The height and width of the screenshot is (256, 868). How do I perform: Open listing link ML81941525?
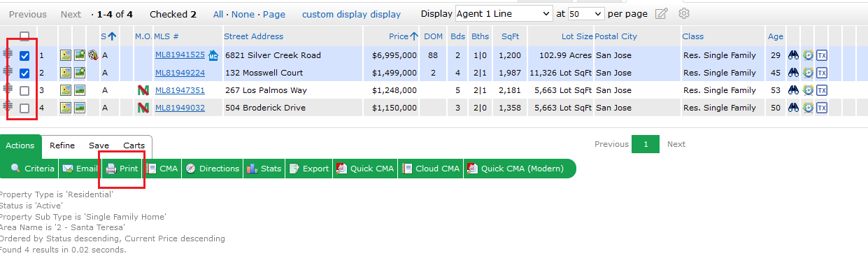click(x=180, y=55)
